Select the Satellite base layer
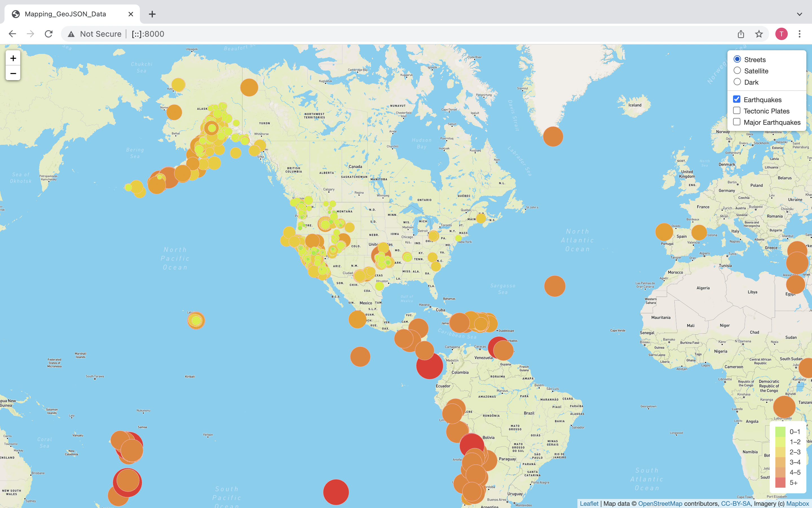Screen dimensions: 812x508 737,71
